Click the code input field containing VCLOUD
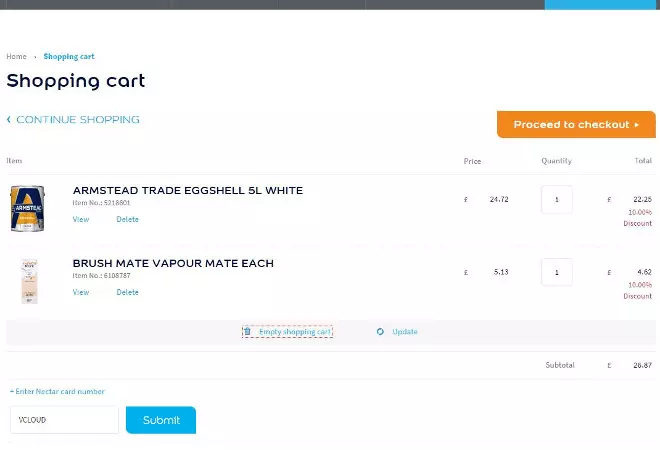This screenshot has height=450, width=660. [x=64, y=420]
